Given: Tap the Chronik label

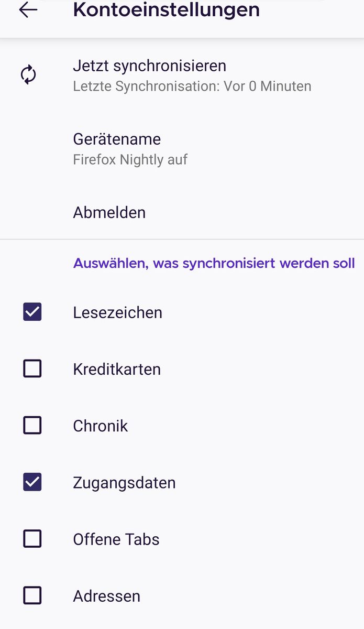Looking at the screenshot, I should tap(100, 426).
